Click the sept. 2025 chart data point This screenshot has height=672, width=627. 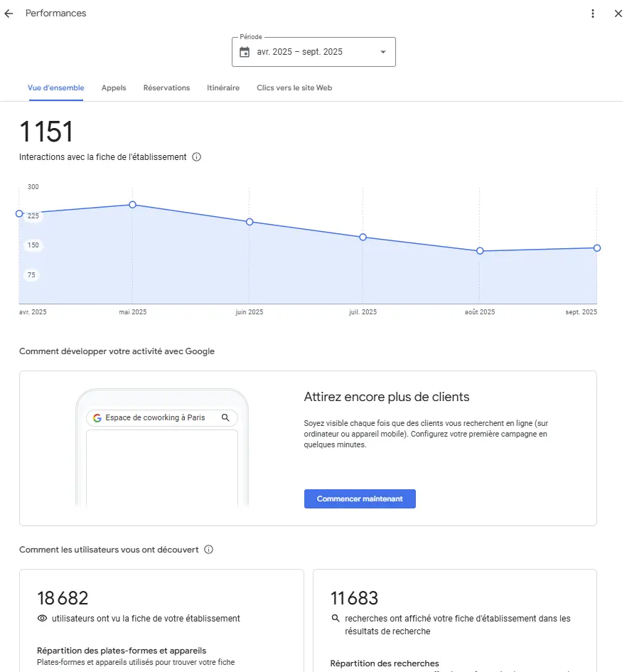coord(596,248)
